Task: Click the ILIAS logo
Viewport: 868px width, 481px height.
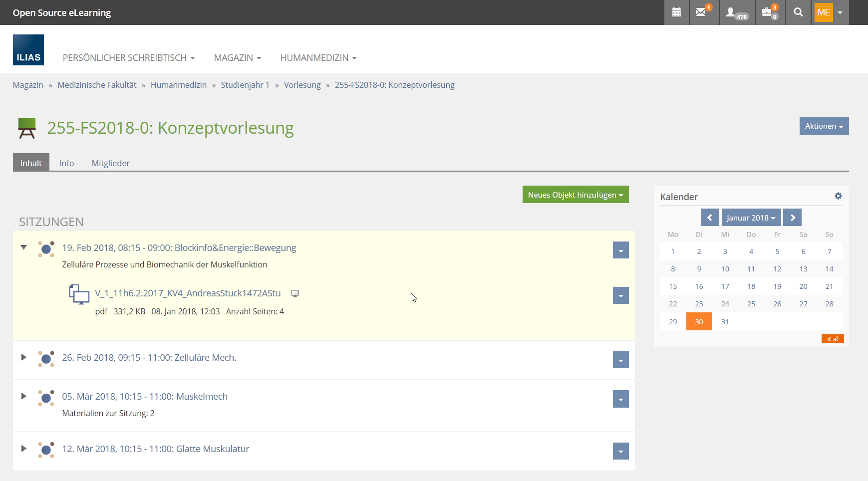Action: coord(28,50)
